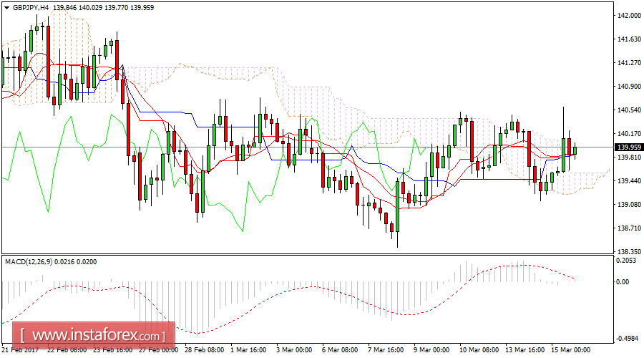
Task: Click price scale value 142.000
Action: pos(629,16)
